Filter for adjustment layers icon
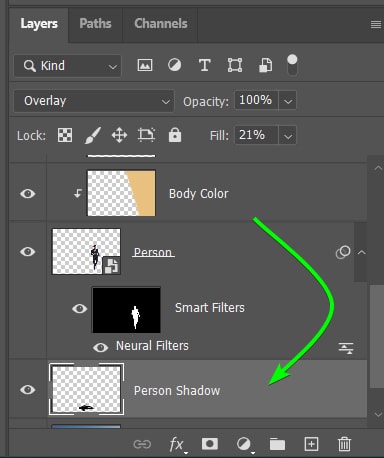The height and width of the screenshot is (458, 384). click(174, 65)
